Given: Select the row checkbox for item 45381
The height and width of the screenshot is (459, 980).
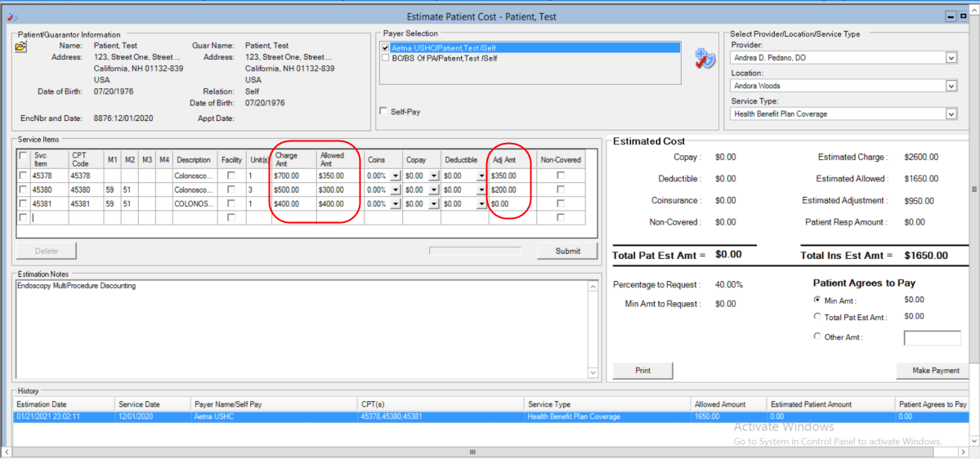Looking at the screenshot, I should 23,203.
